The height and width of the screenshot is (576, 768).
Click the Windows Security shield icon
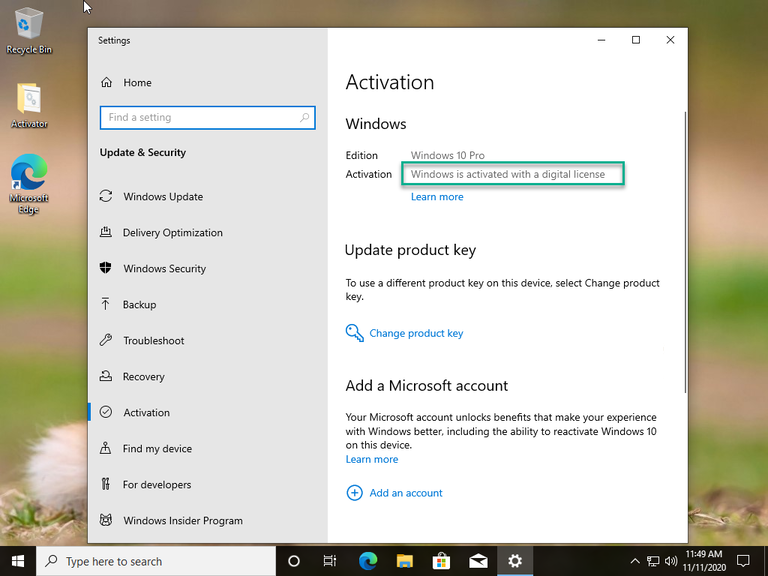(x=105, y=267)
